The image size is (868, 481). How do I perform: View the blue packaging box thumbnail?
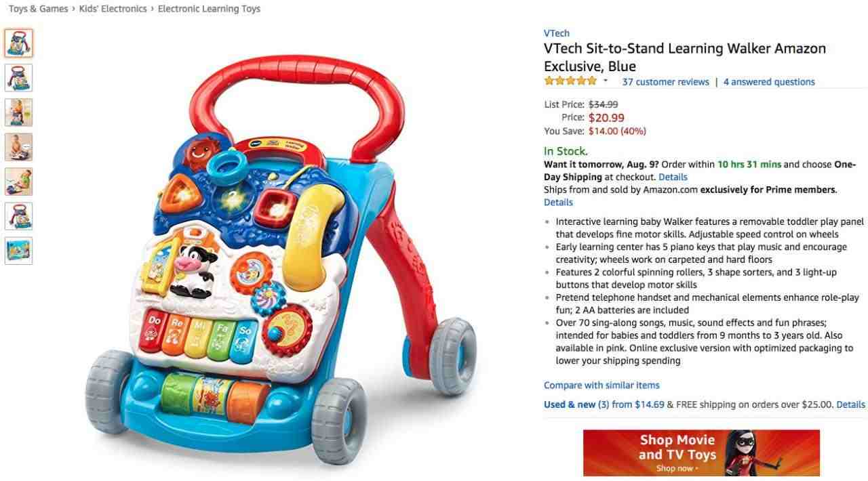[x=18, y=251]
